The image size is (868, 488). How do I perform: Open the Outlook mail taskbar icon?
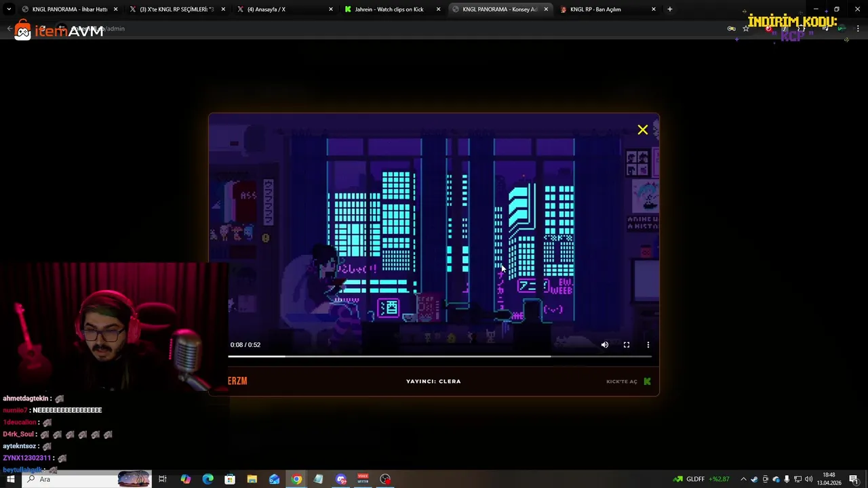coord(274,479)
